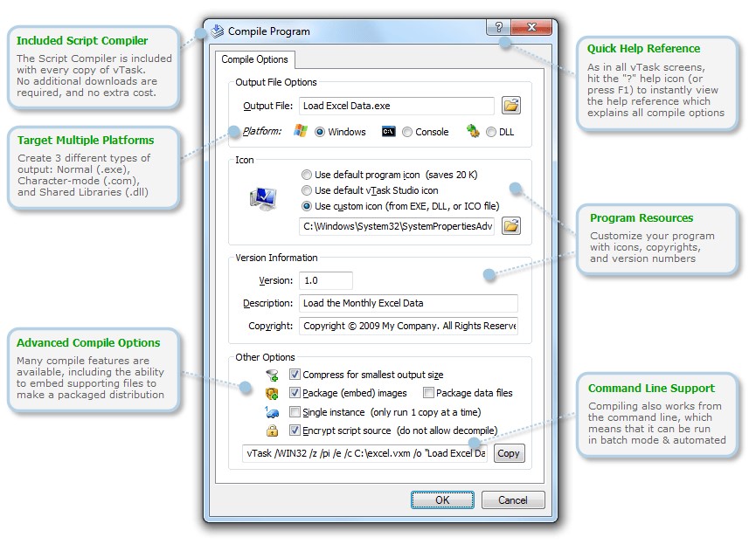Click the Output File text field

click(396, 106)
